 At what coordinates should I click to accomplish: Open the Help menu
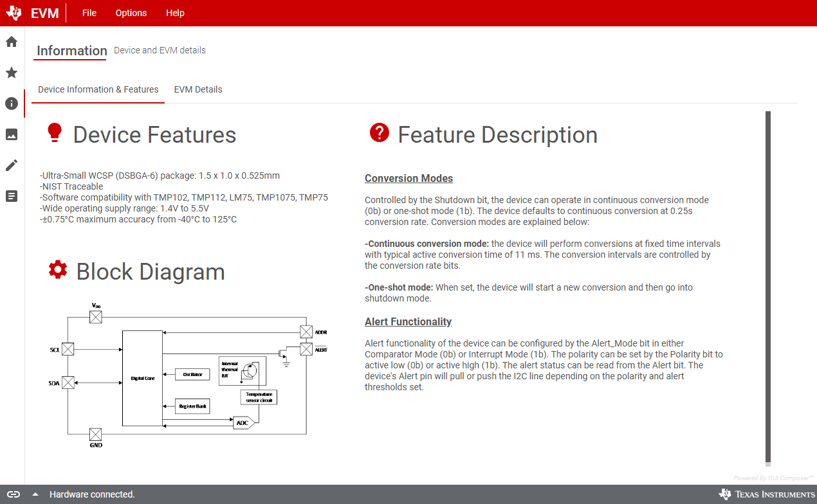coord(175,13)
